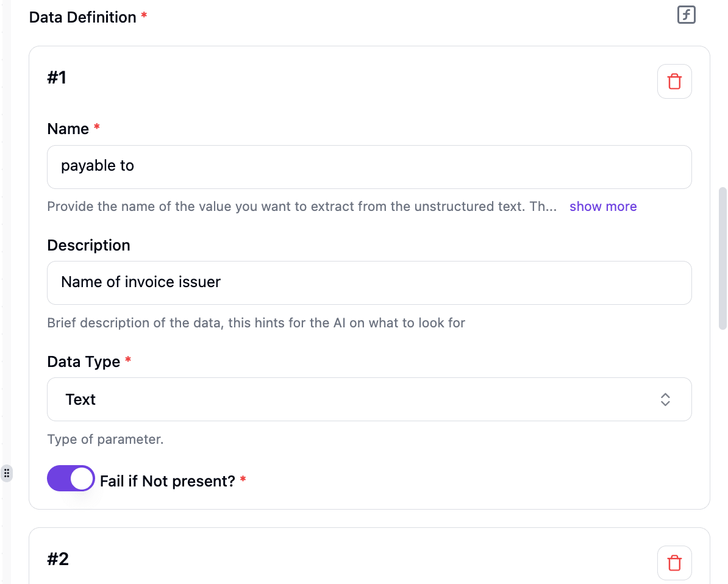Click the Data Type field label
Screen dimensions: 728x584
pos(84,361)
